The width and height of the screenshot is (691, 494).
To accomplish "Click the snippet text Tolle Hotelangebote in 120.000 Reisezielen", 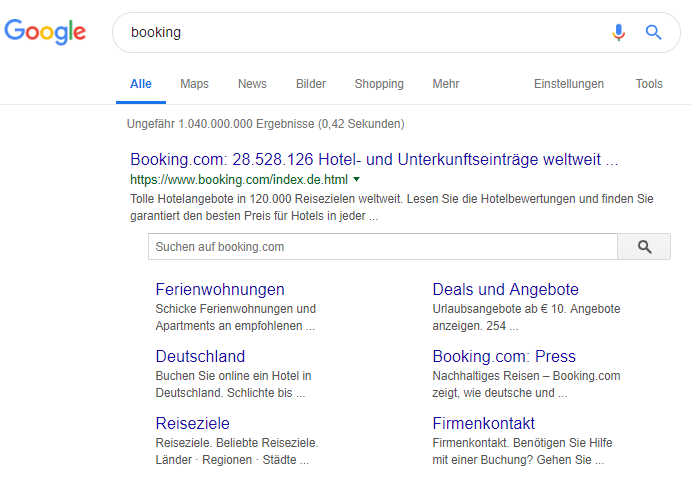I will (266, 199).
